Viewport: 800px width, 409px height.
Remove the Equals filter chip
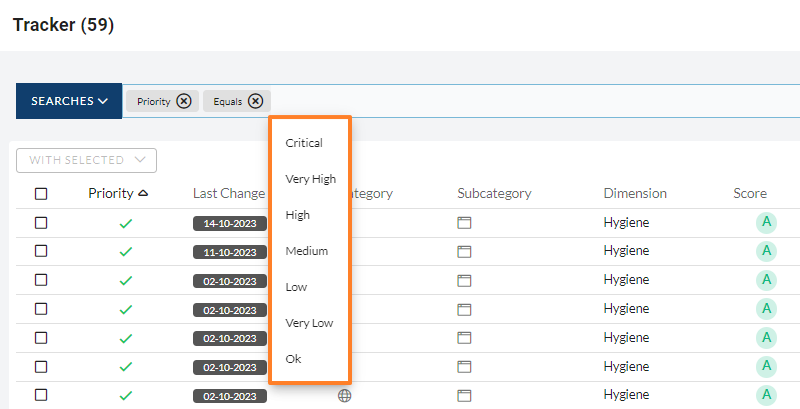click(x=256, y=101)
